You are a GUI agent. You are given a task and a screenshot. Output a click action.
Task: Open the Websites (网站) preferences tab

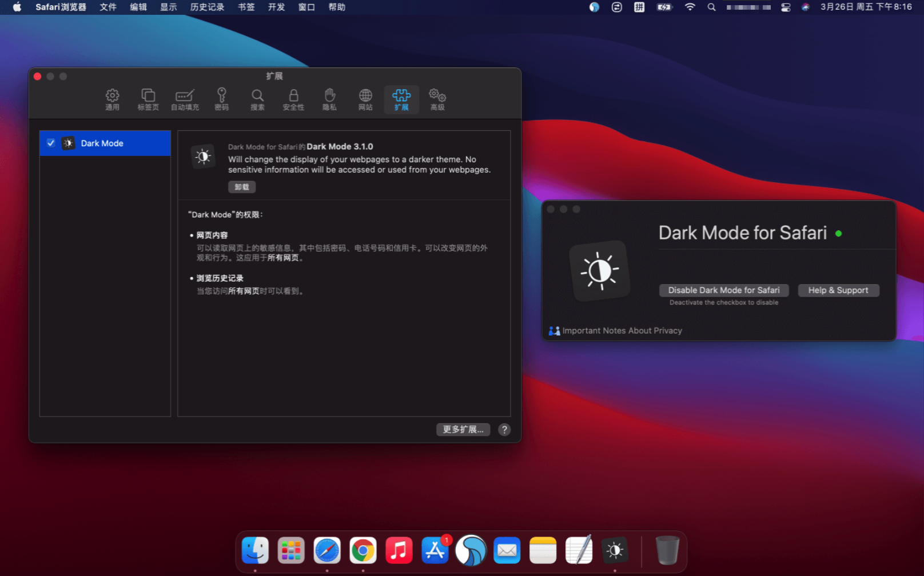[365, 99]
